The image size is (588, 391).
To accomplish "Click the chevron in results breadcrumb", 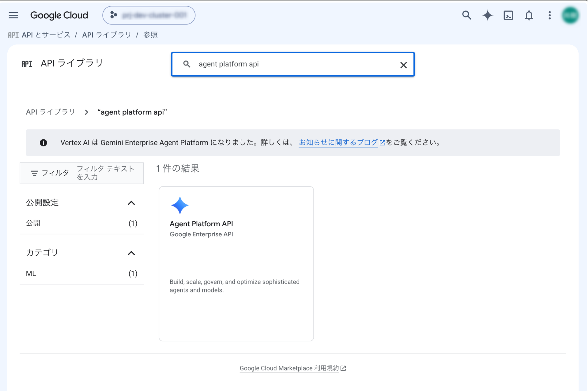I will tap(86, 112).
